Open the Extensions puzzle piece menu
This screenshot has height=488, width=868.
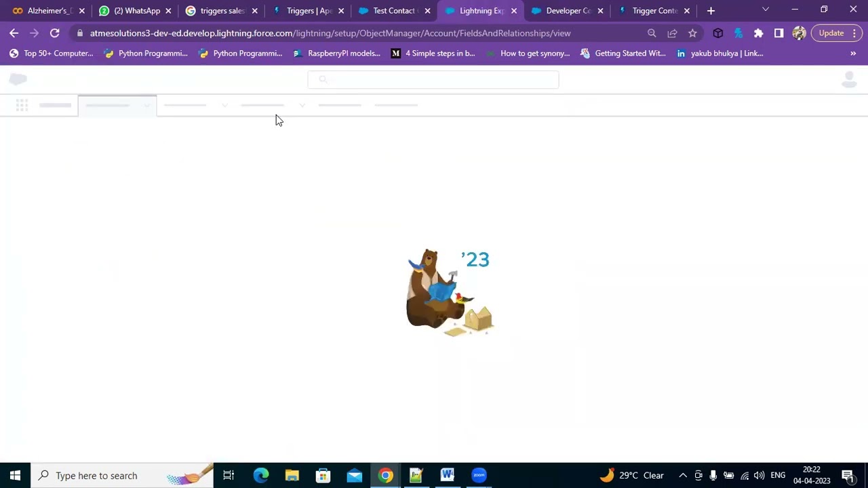pyautogui.click(x=759, y=33)
